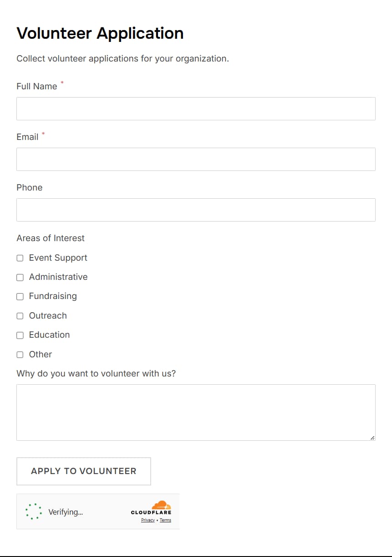Image resolution: width=392 pixels, height=557 pixels.
Task: Select the Outreach checkbox
Action: click(x=20, y=316)
